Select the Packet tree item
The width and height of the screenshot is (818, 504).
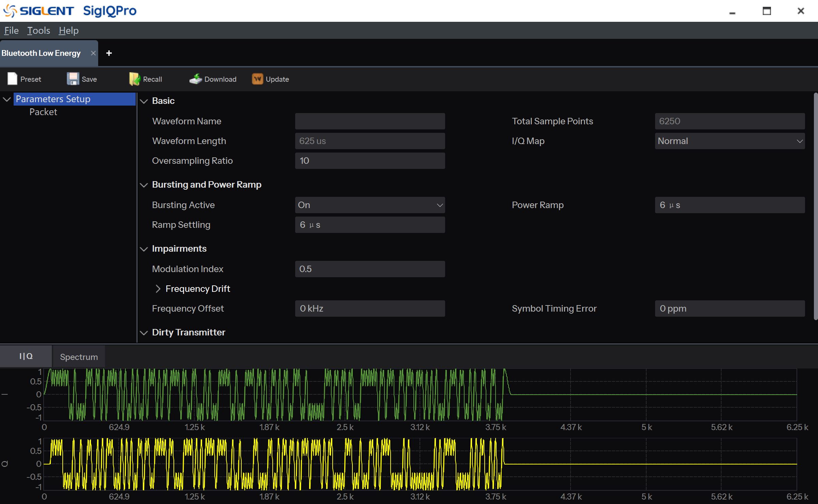click(x=43, y=112)
